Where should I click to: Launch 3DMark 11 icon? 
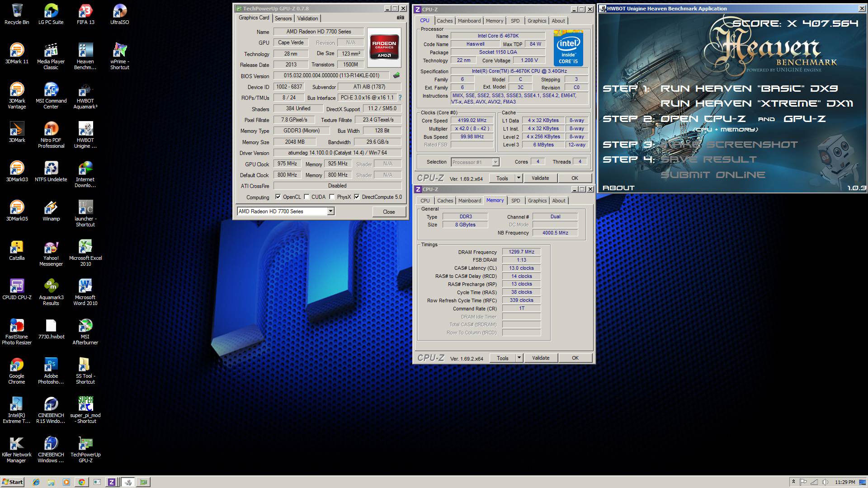tap(17, 53)
